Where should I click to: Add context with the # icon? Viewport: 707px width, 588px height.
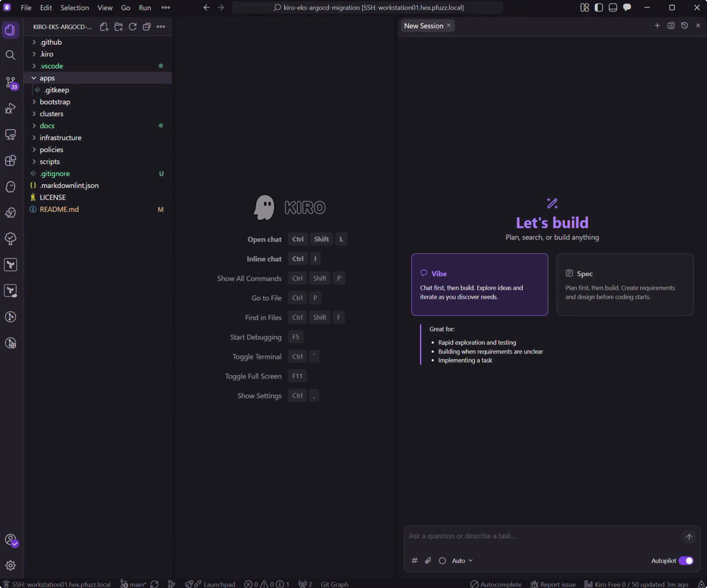click(415, 561)
